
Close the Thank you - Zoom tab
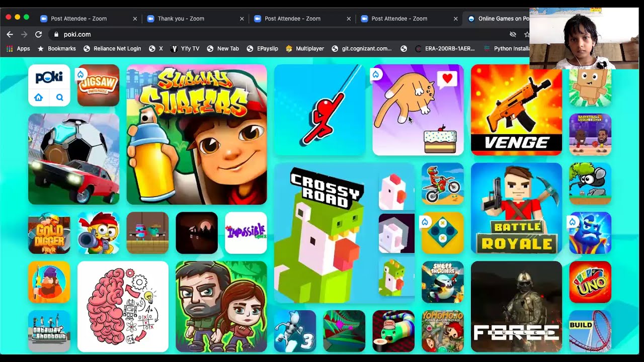tap(242, 19)
